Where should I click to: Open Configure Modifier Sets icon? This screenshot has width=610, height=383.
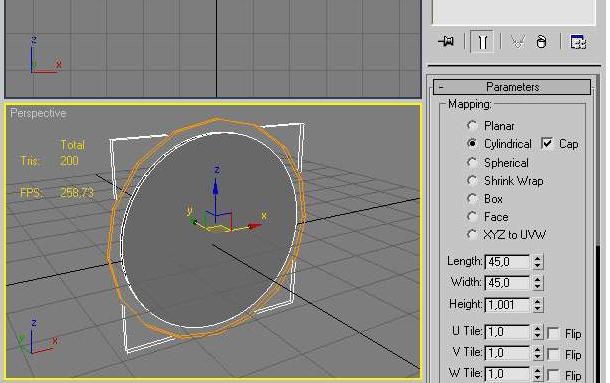tap(578, 41)
